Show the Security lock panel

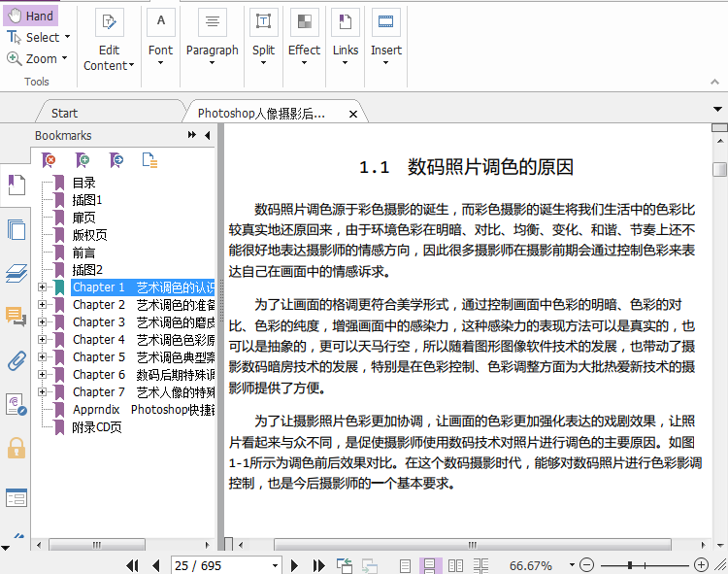[16, 448]
